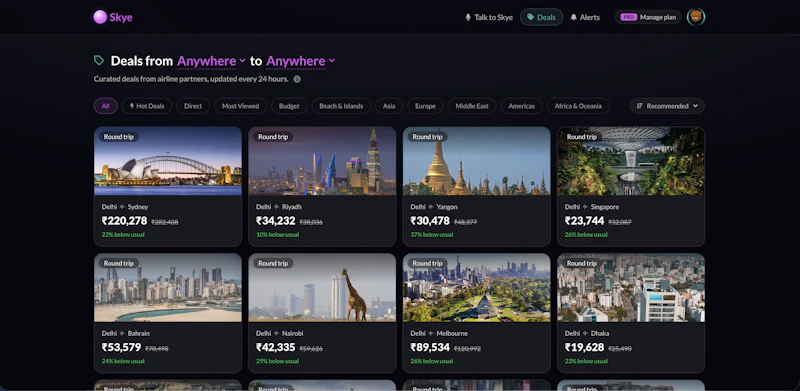This screenshot has width=800, height=391.
Task: Open Talk to Skye
Action: (489, 17)
